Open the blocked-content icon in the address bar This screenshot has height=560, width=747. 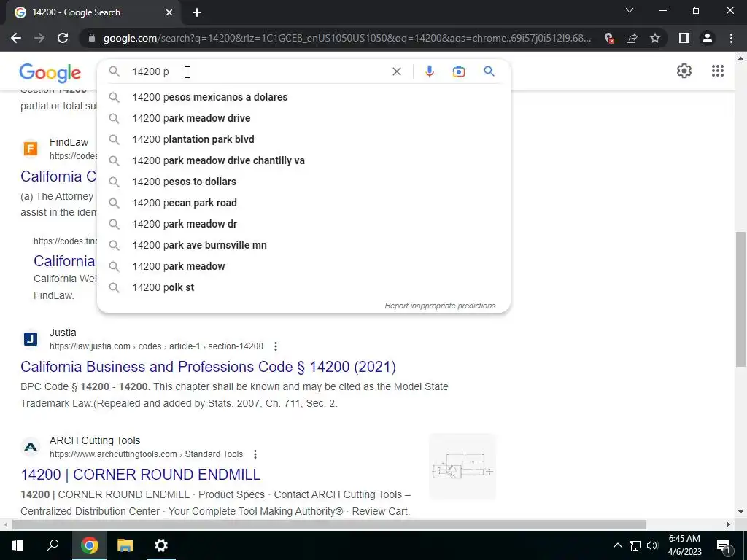coord(608,38)
